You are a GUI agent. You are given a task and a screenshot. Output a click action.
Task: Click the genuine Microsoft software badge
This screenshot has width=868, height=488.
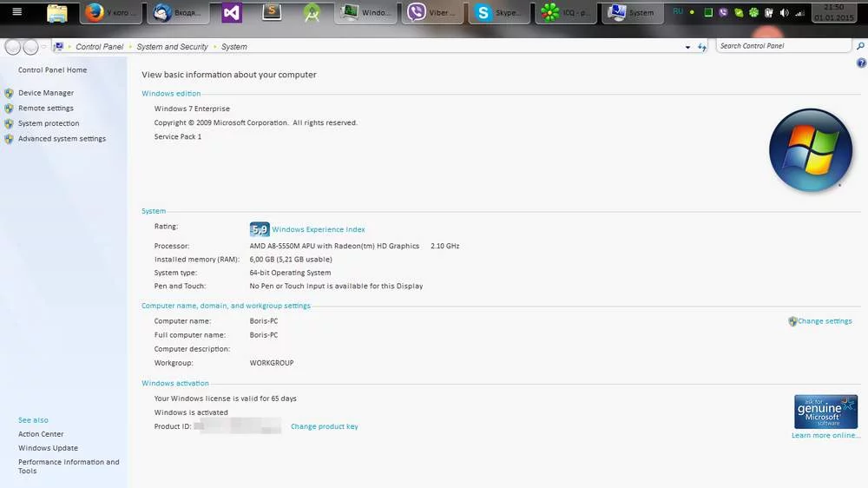[825, 412]
